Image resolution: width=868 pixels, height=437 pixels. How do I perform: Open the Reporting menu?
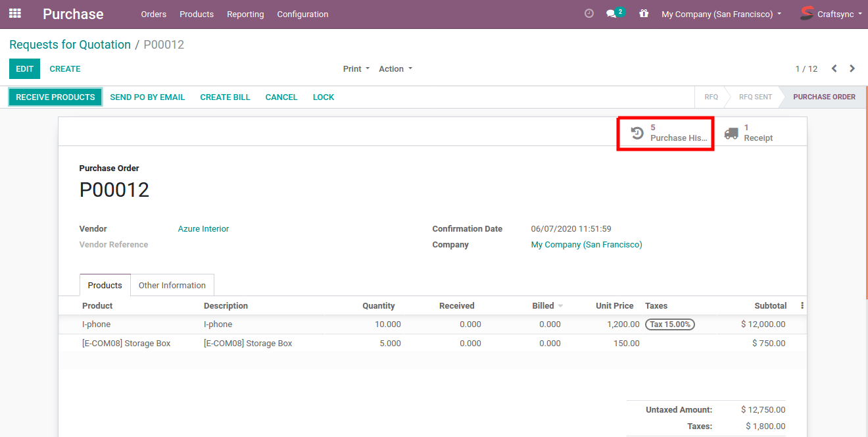[x=245, y=14]
